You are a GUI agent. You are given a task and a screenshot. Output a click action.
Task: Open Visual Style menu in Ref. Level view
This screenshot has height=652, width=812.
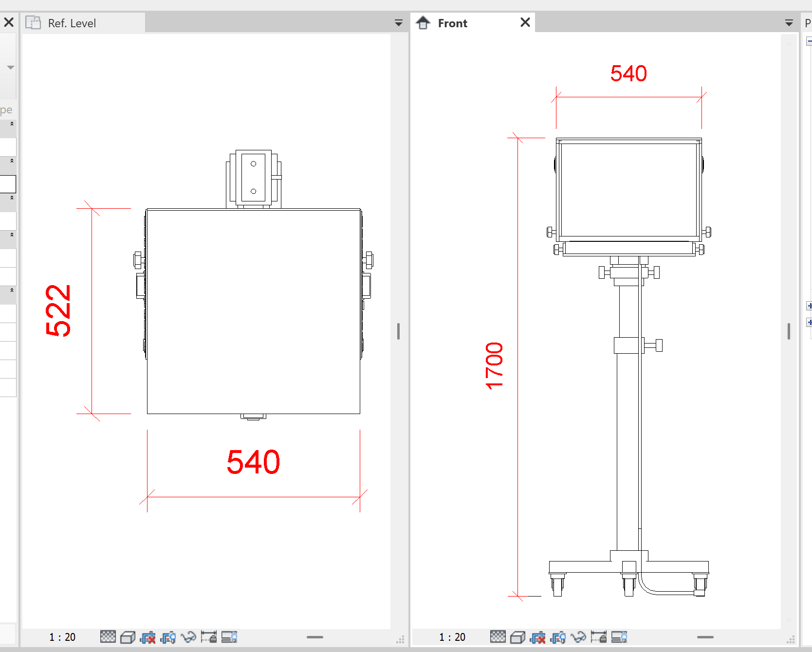coord(128,636)
